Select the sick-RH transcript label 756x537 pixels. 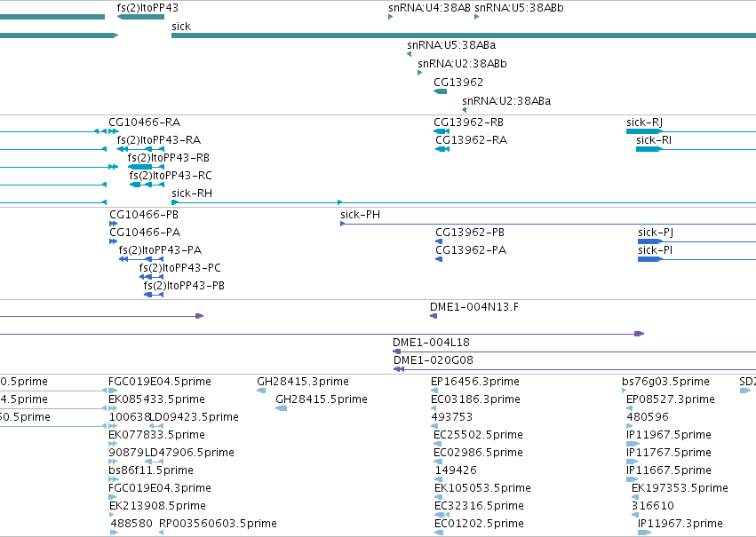click(192, 193)
